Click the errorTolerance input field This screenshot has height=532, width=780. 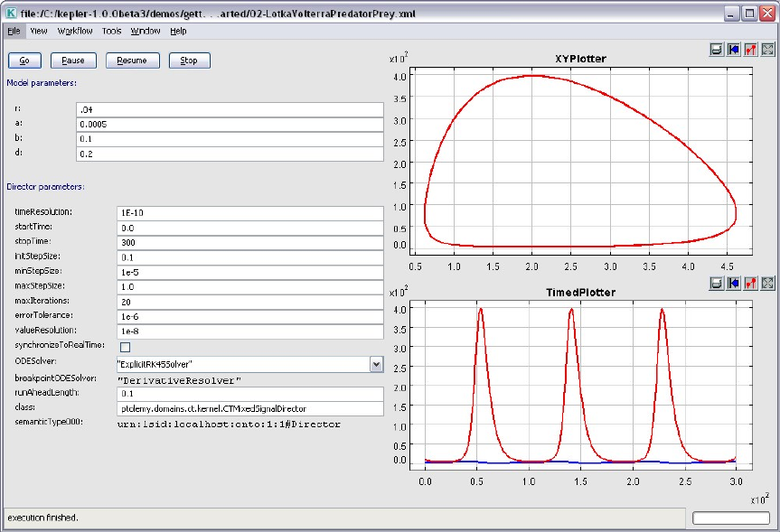(x=250, y=315)
